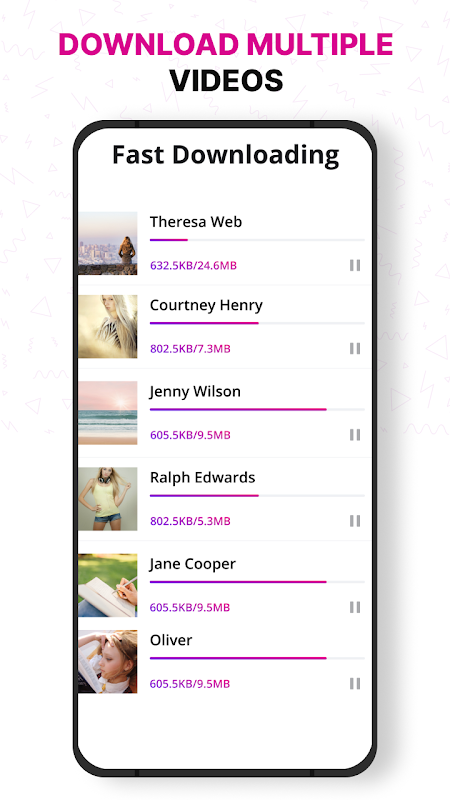Open Oliver video thumbnail
Viewport: 450px width, 800px height.
tap(108, 662)
